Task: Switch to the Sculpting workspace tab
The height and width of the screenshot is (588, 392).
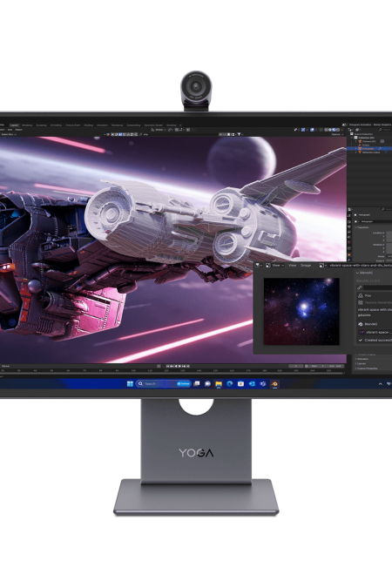Action: pos(41,125)
